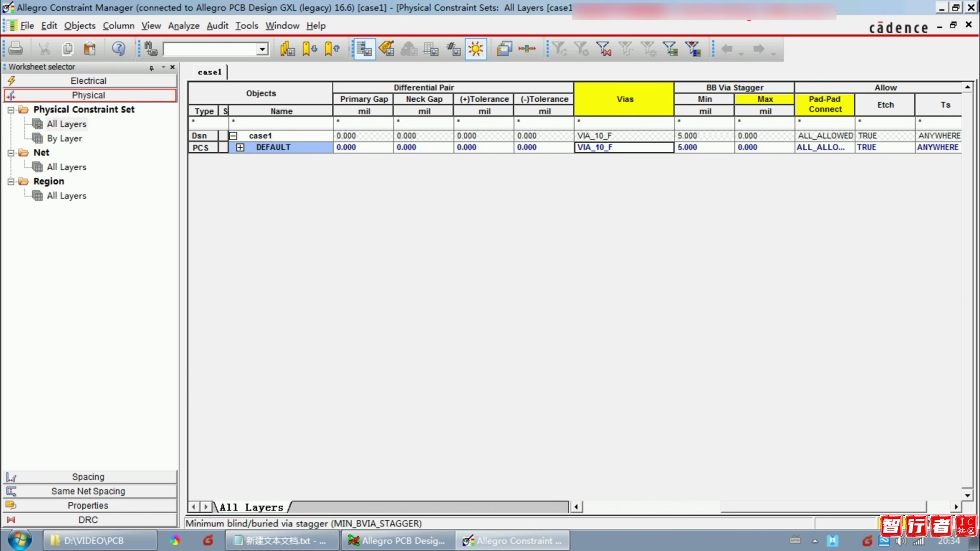Pin the Worksheet selector panel
The width and height of the screenshot is (980, 551).
(x=152, y=67)
